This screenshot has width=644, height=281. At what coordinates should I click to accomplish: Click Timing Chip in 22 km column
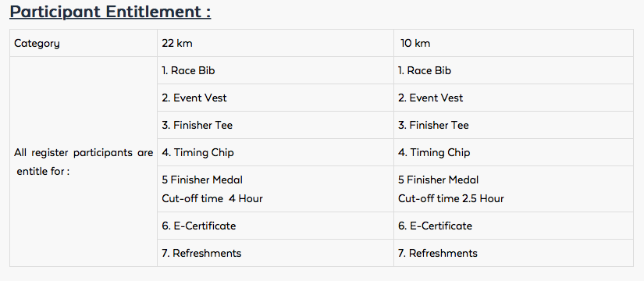197,152
